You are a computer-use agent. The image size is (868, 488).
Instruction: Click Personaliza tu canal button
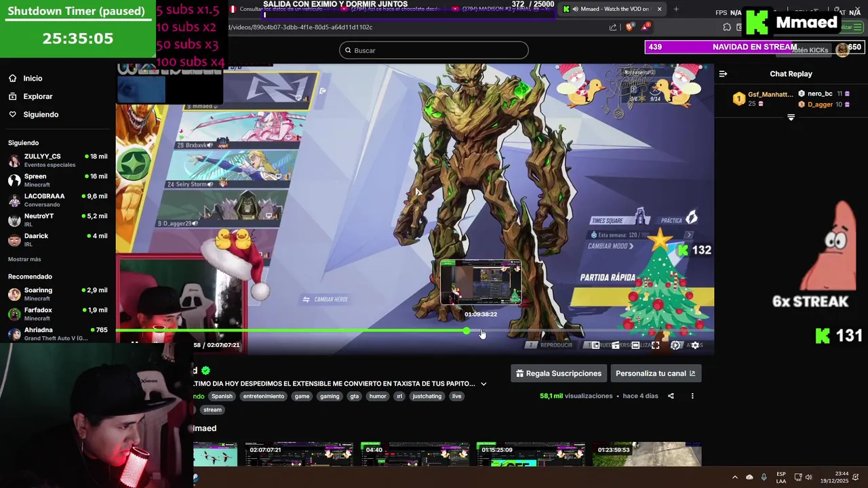click(655, 373)
